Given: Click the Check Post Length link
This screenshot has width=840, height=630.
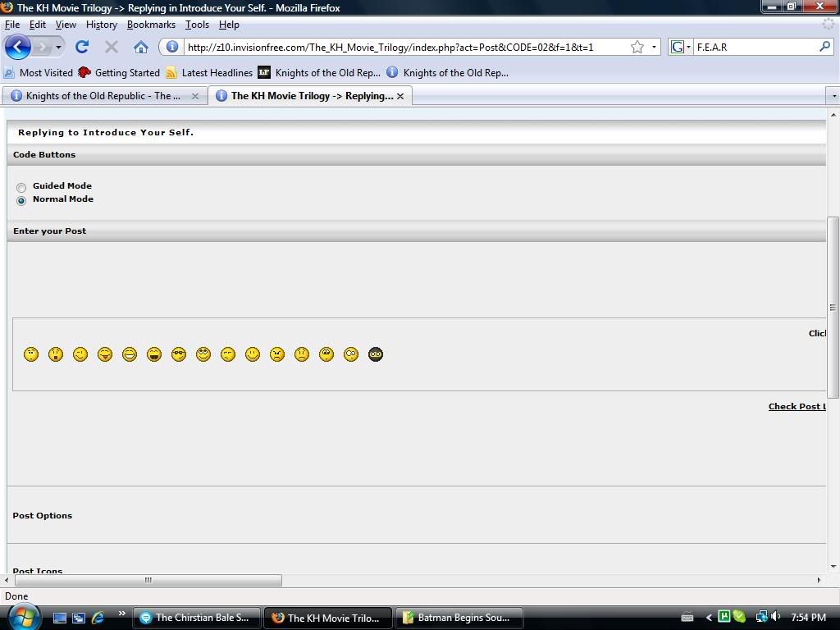Looking at the screenshot, I should [797, 407].
